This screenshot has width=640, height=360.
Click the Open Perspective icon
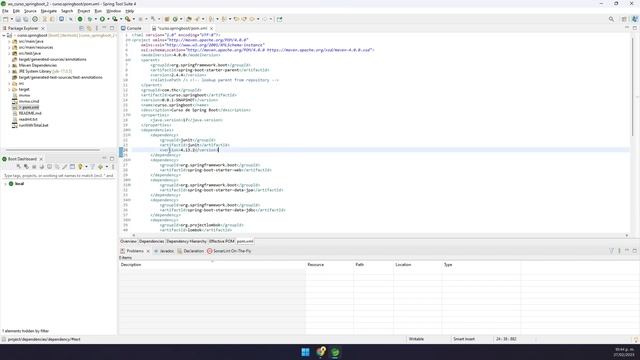(624, 19)
